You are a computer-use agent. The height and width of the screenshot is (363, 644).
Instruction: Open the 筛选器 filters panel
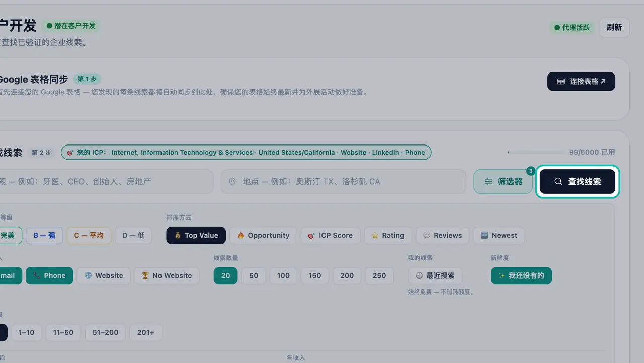(x=503, y=182)
